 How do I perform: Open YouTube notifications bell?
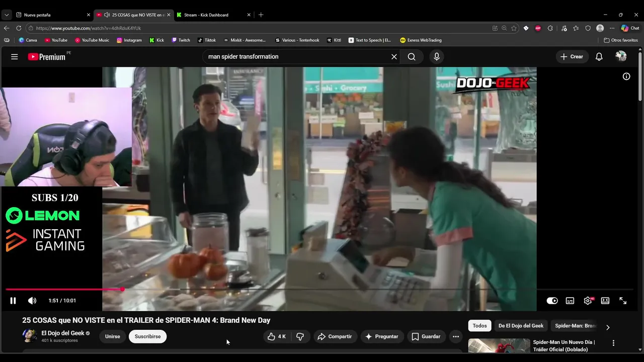599,57
